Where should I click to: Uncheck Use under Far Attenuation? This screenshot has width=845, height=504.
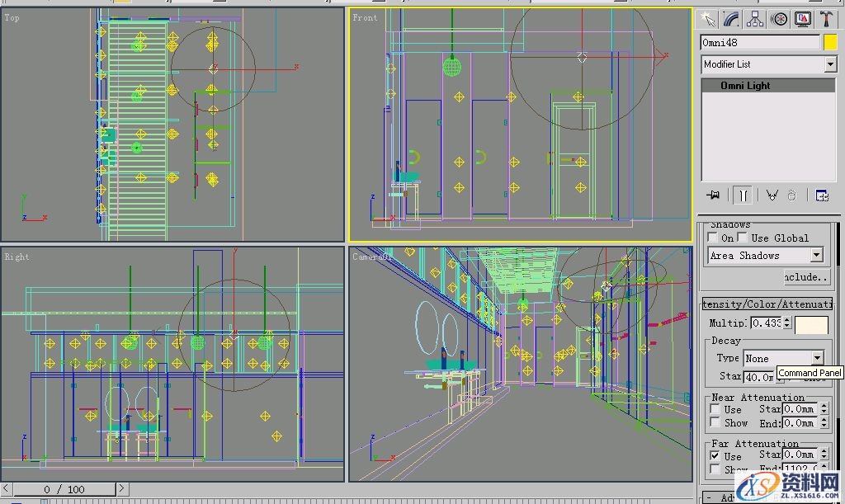coord(714,456)
